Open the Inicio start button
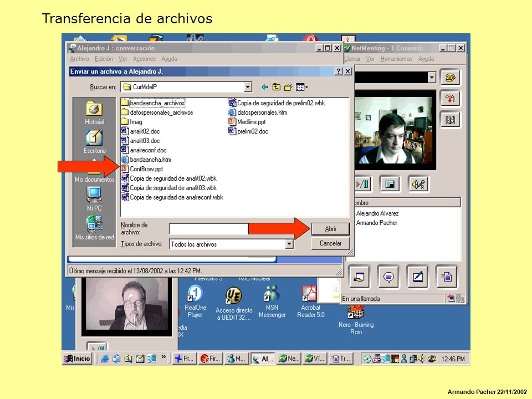 [78, 359]
